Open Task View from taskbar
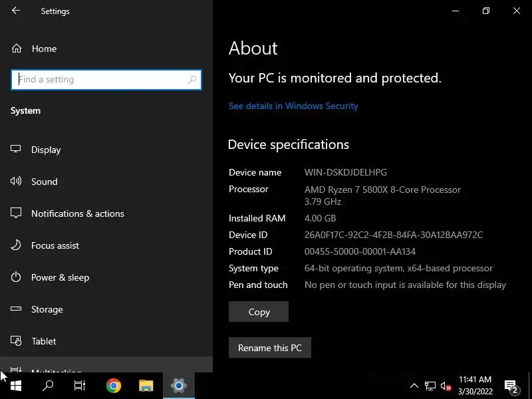 pos(79,386)
